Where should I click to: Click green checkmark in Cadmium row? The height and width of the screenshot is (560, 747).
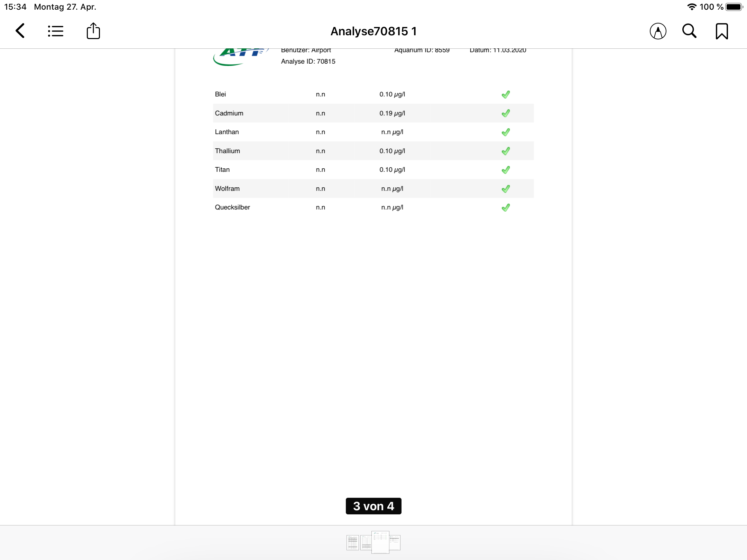click(506, 113)
